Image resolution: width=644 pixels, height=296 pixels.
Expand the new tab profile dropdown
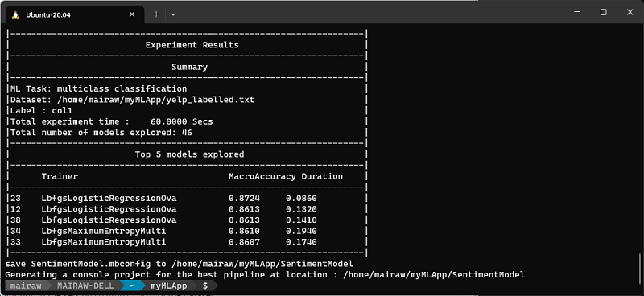coord(173,14)
